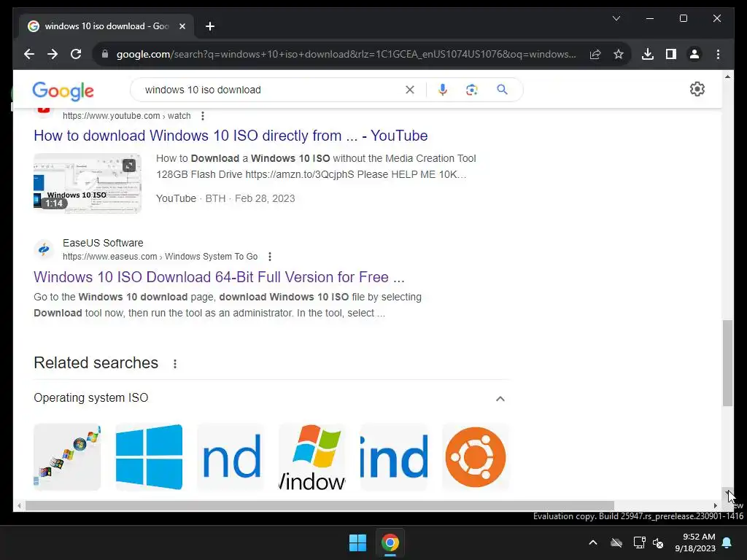Viewport: 747px width, 560px height.
Task: Open EaseUS Windows 10 ISO Download link
Action: (x=219, y=277)
